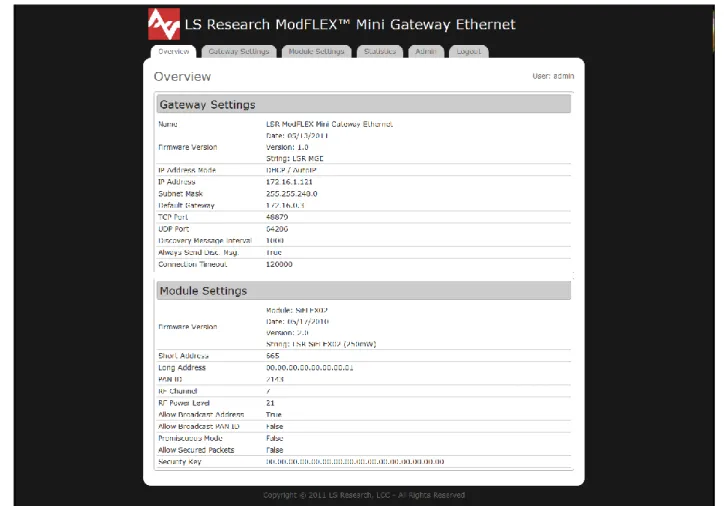This screenshot has height=506, width=724.
Task: Click the TCP Port value 48879
Action: click(277, 217)
